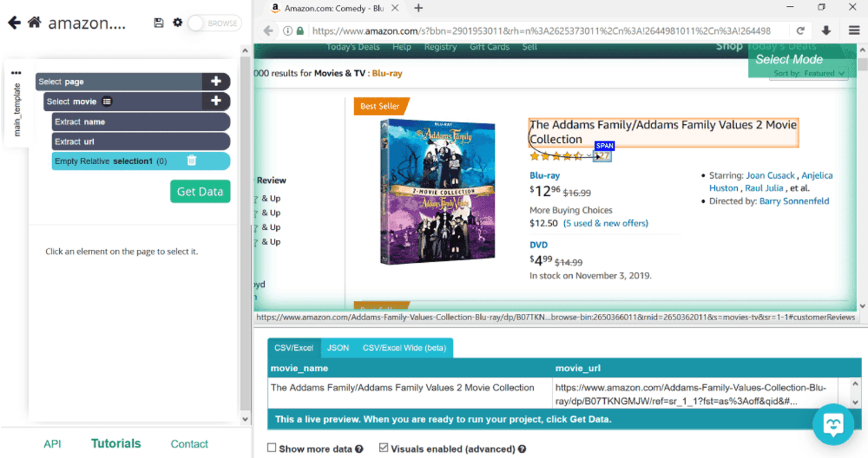The image size is (868, 458).
Task: Open the '5 used & new offers' link
Action: 606,223
